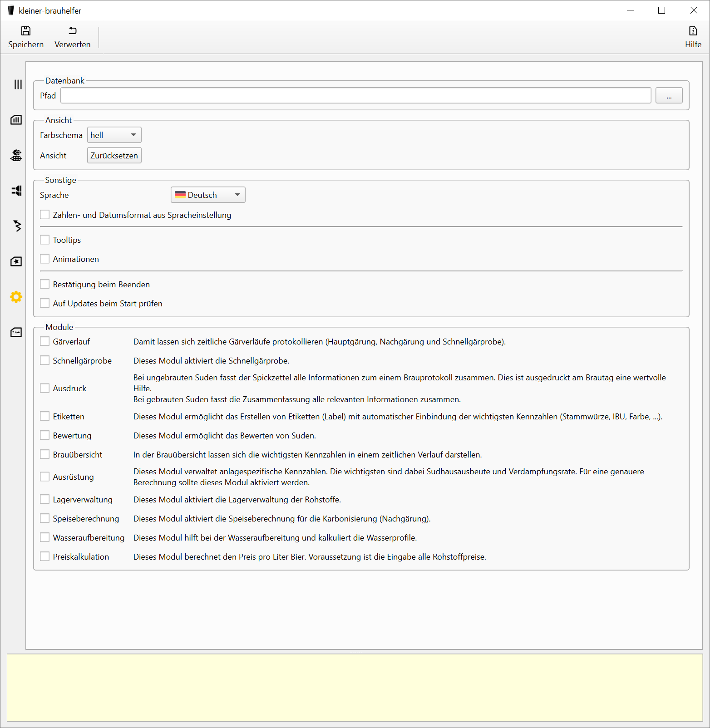Toggle the Animationen checkbox
Screen dimensions: 710x728
[45, 259]
